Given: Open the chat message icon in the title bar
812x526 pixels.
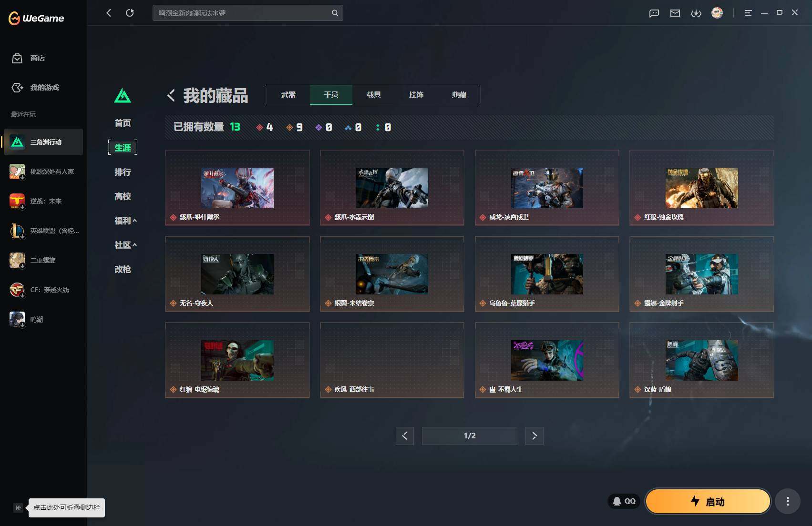Looking at the screenshot, I should click(654, 13).
